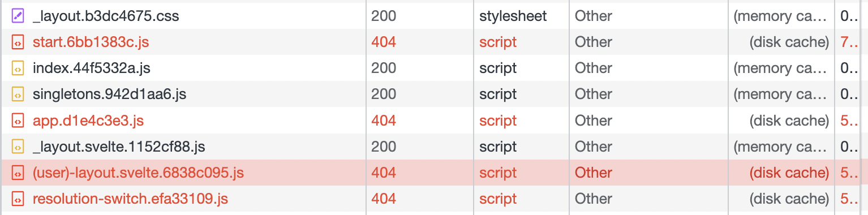Click the script type of _layout.svelte.1152cf88.js

pos(498,147)
